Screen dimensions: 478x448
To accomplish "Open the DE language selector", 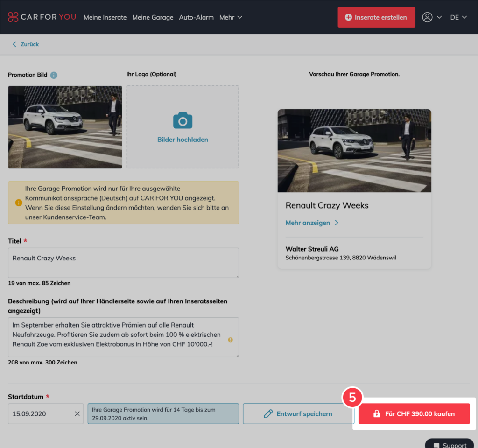I will click(458, 17).
